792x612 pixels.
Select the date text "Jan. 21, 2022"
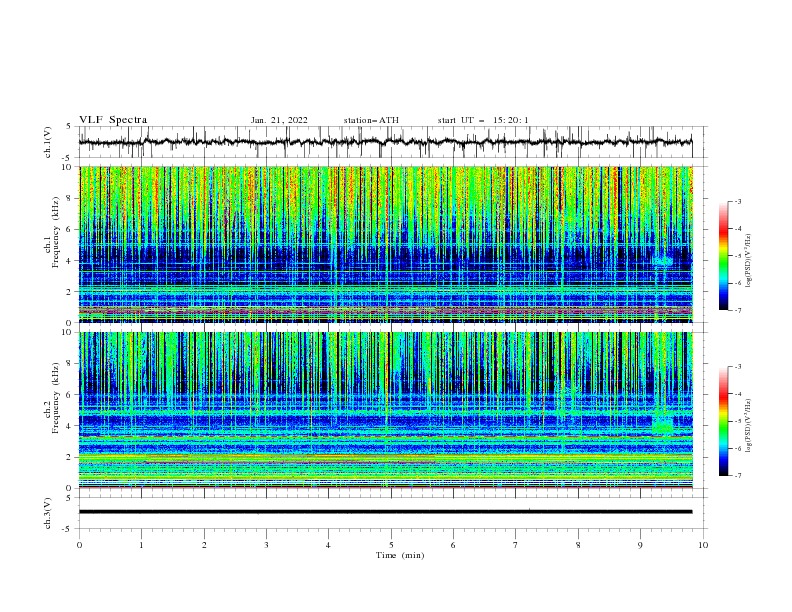tap(279, 120)
